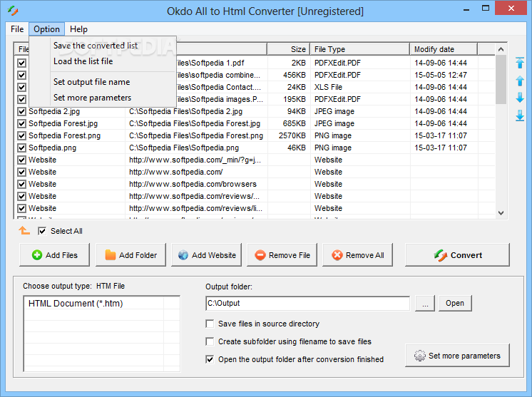This screenshot has height=397, width=532.
Task: Select the Softpedia 2.jpg file name
Action: click(54, 111)
